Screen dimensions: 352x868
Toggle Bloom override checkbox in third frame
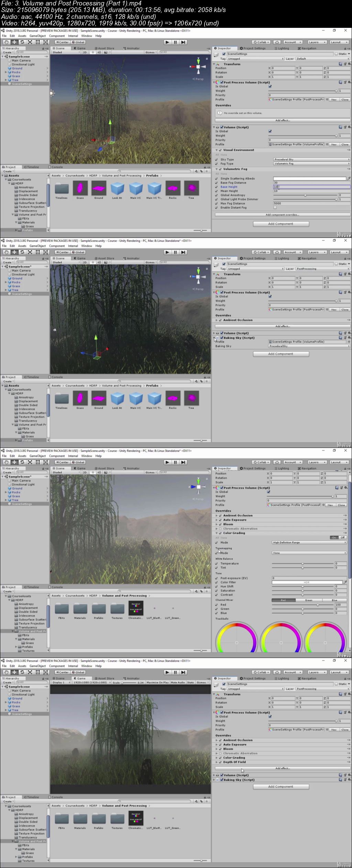(x=220, y=524)
